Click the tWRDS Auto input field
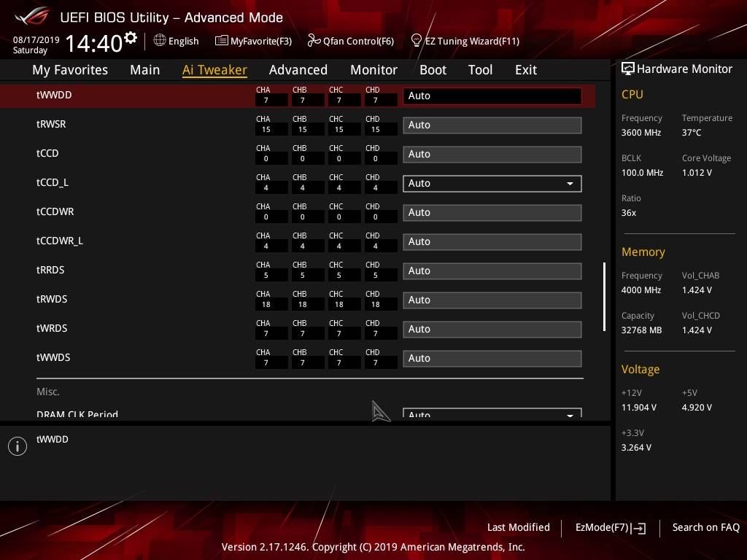747x560 pixels. click(492, 329)
